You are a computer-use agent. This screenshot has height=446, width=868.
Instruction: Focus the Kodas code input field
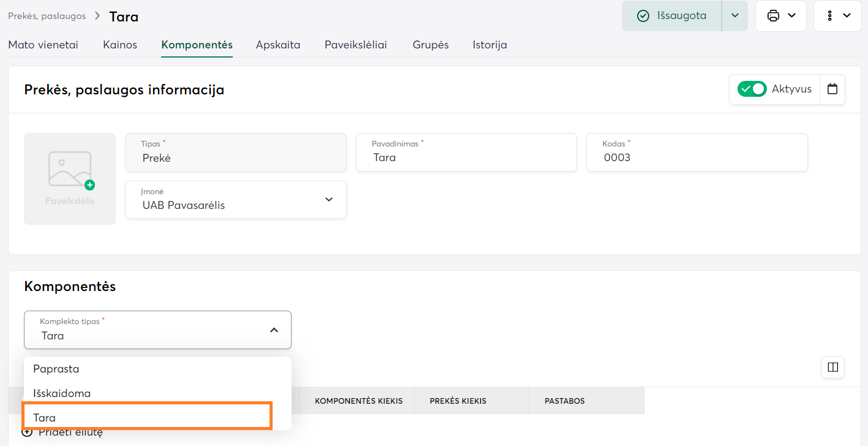[x=696, y=157]
